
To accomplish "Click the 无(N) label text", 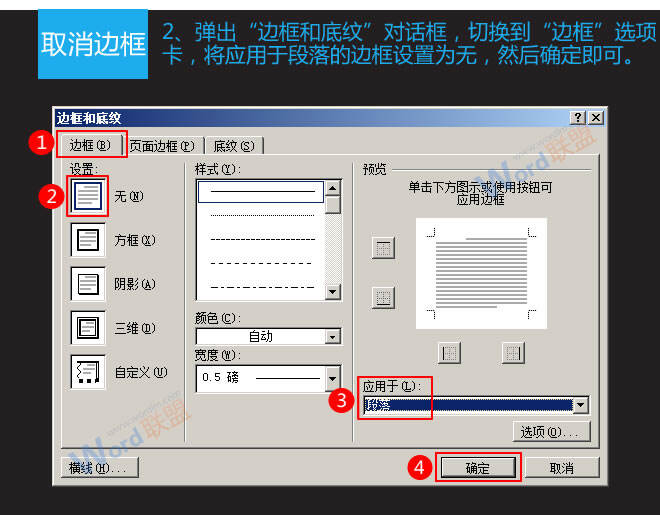I will pos(129,196).
